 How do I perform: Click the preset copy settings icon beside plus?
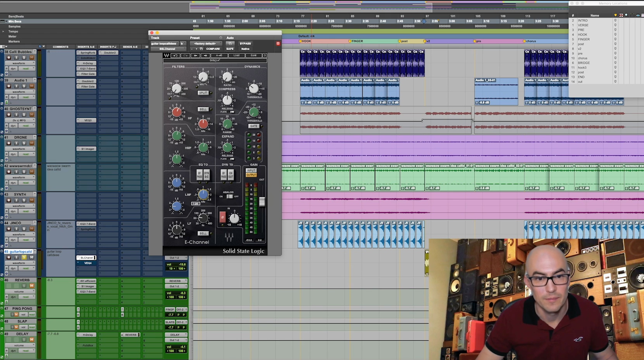pos(201,49)
